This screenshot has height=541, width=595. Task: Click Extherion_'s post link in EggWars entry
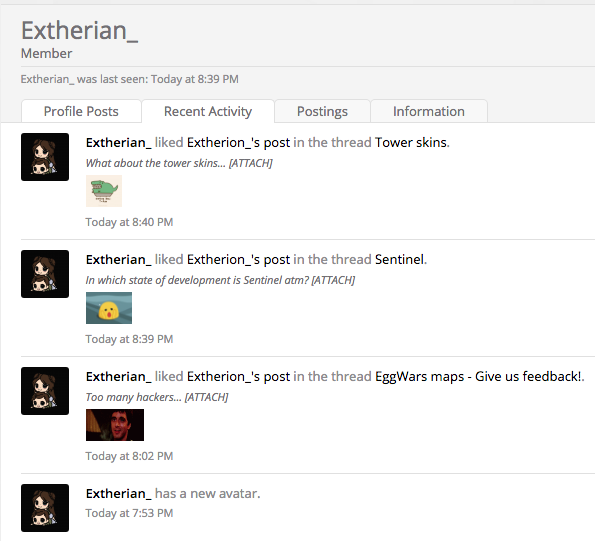238,377
